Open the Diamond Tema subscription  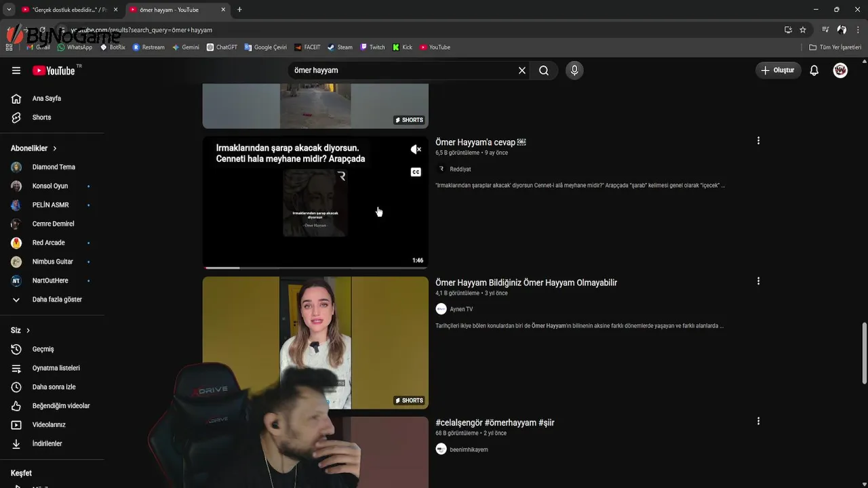(x=52, y=167)
